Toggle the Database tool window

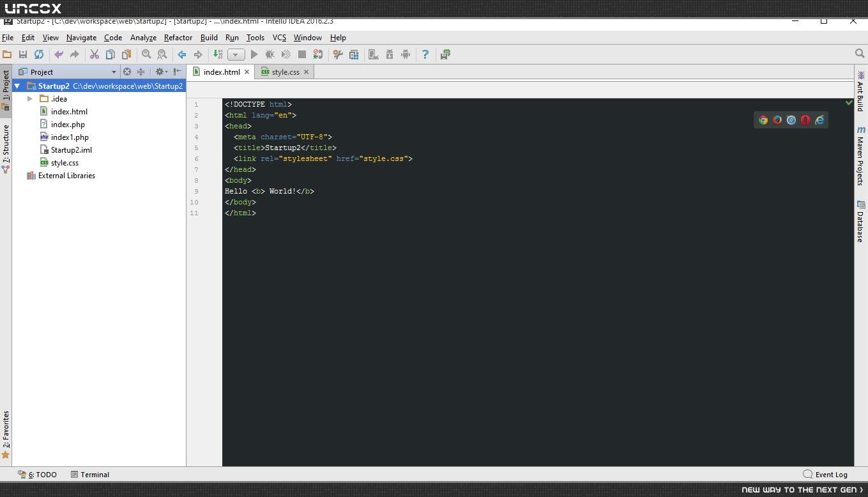coord(861,221)
